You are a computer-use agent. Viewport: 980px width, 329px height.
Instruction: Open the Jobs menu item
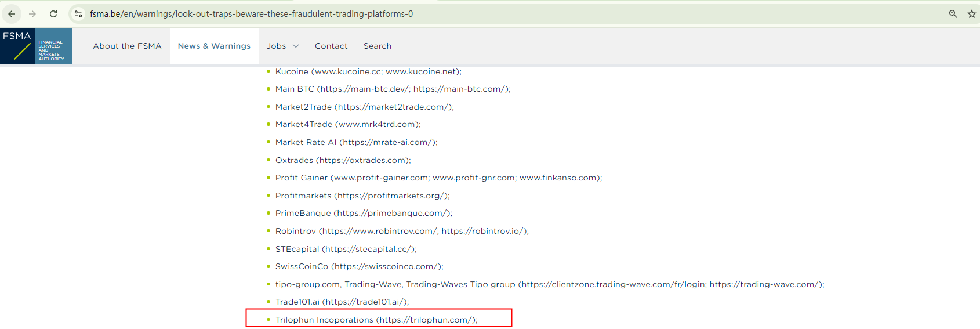(x=276, y=46)
